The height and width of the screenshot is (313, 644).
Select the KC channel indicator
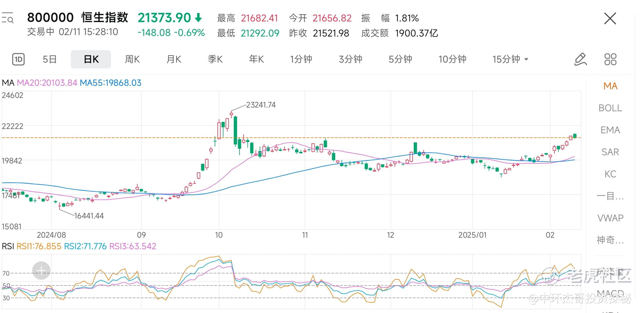[610, 174]
